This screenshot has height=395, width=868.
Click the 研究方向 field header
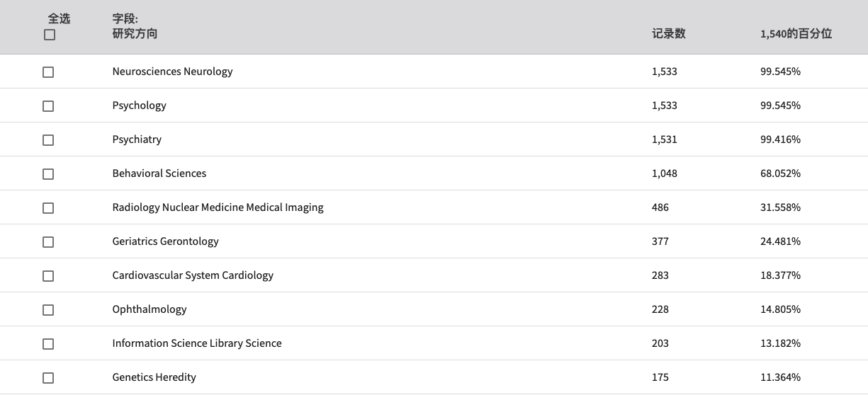pos(135,33)
